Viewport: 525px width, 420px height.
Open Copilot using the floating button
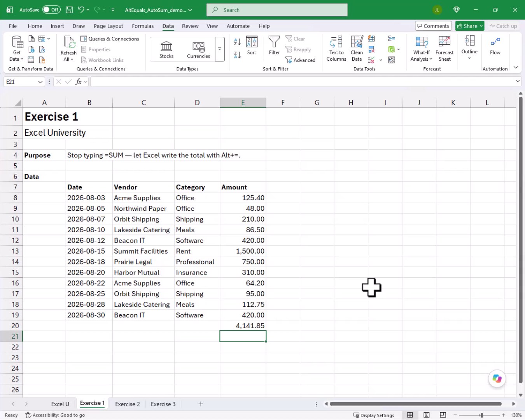pyautogui.click(x=497, y=378)
